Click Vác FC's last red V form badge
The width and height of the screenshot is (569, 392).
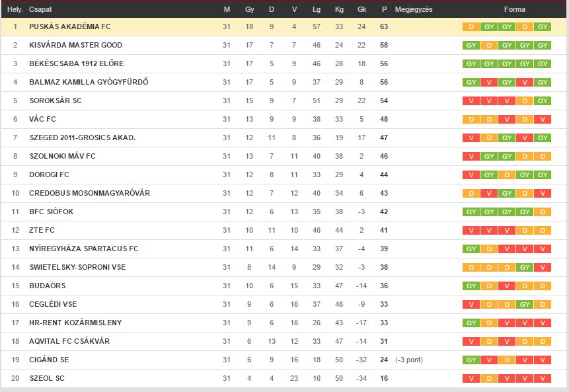click(543, 120)
